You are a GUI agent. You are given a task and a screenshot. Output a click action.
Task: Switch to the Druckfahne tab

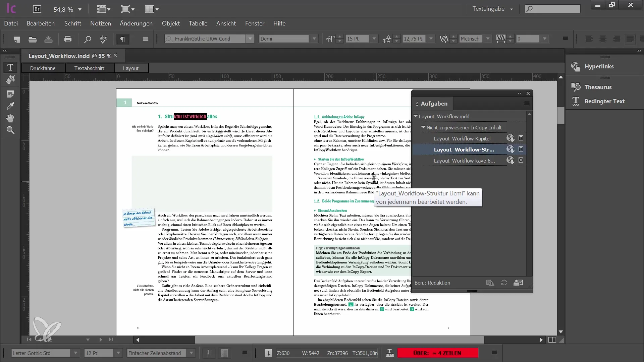tap(43, 68)
